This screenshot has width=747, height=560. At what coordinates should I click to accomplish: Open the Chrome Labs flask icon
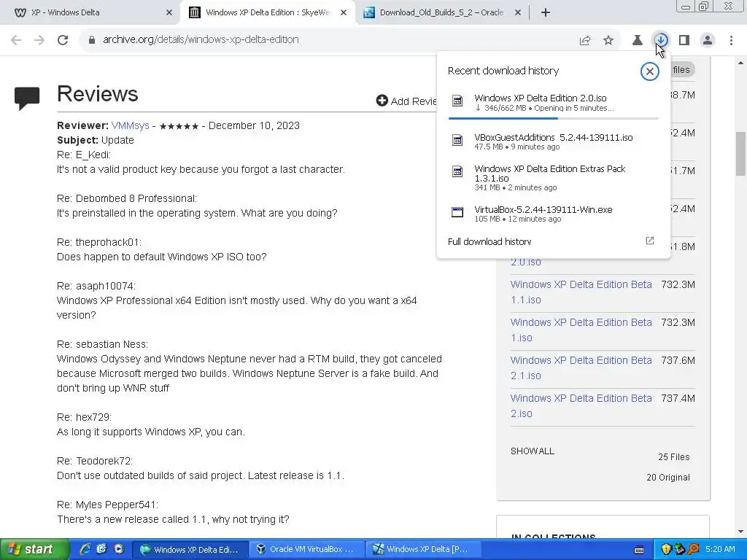(637, 41)
